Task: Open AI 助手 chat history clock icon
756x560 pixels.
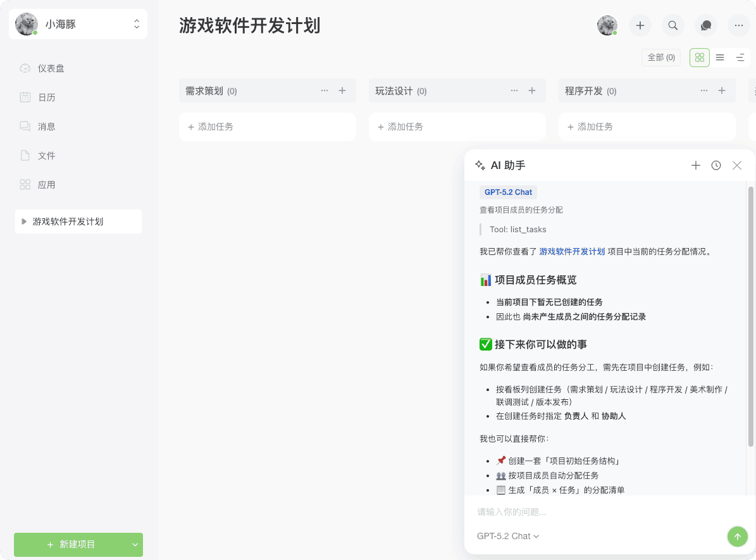Action: pos(716,165)
